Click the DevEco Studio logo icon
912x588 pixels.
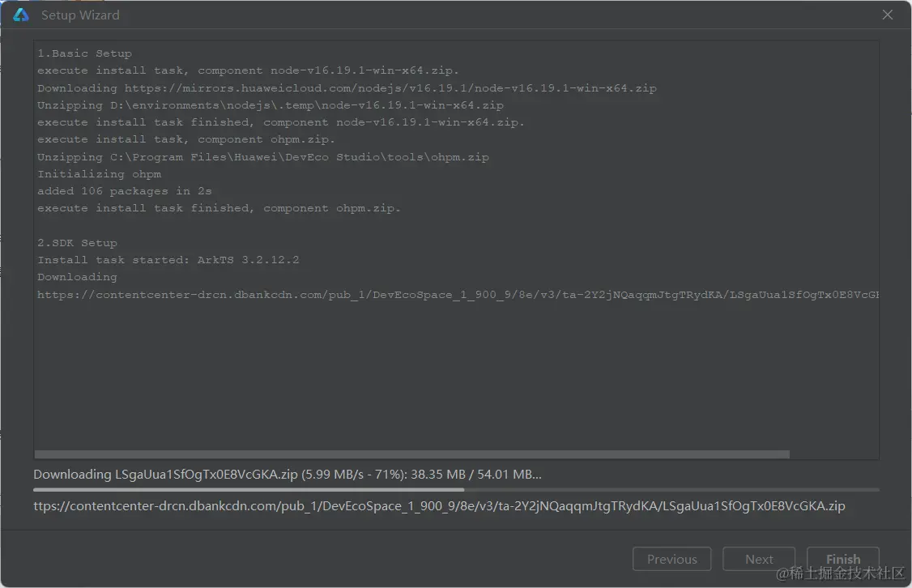click(21, 15)
